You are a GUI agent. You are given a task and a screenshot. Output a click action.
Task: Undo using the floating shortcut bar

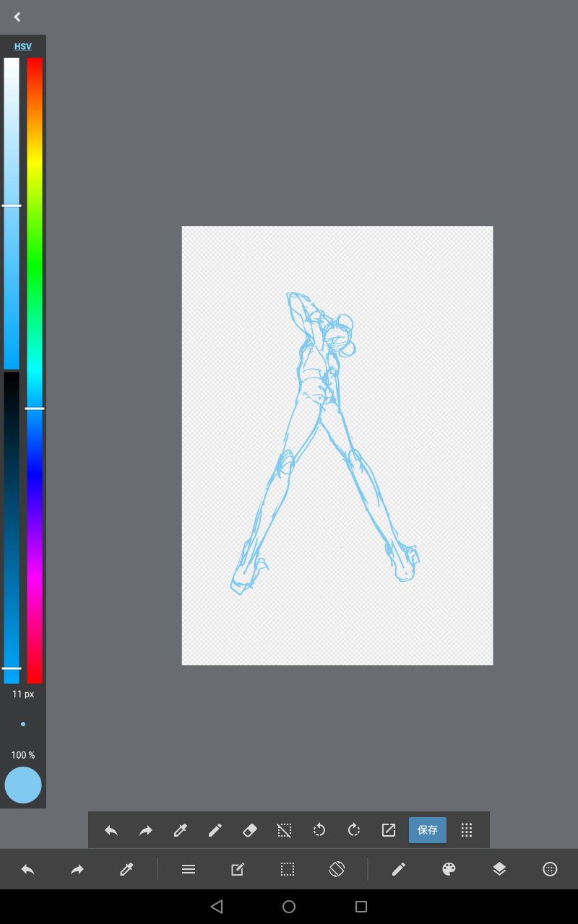click(x=111, y=830)
